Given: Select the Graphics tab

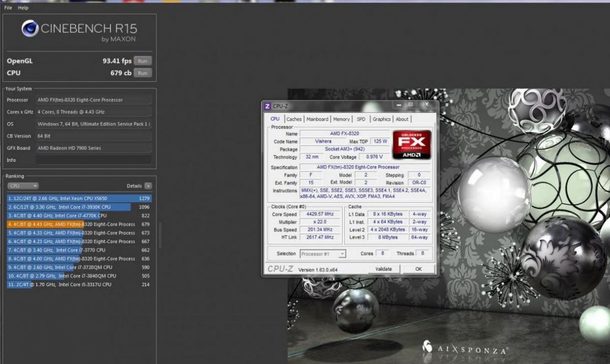Looking at the screenshot, I should pos(381,119).
